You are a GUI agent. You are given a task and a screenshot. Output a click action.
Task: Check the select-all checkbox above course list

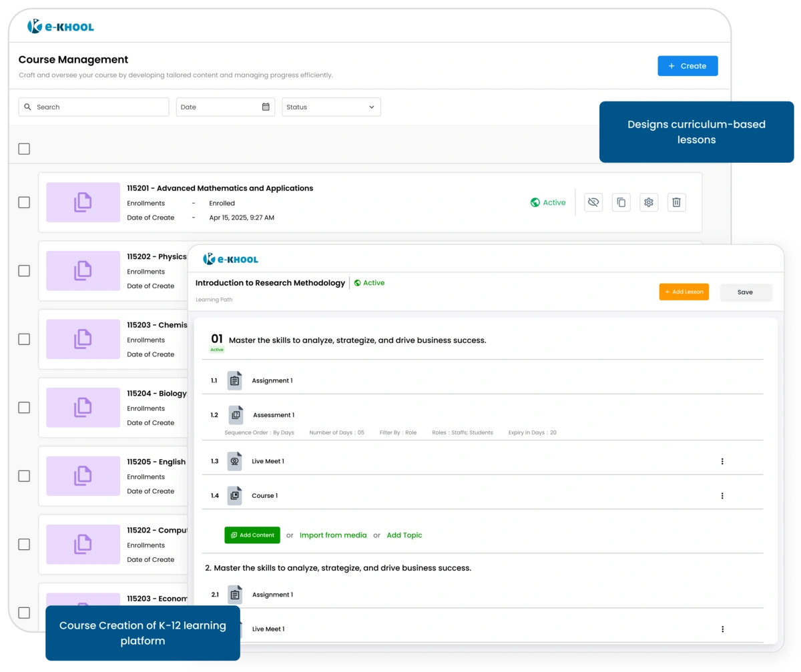tap(24, 148)
